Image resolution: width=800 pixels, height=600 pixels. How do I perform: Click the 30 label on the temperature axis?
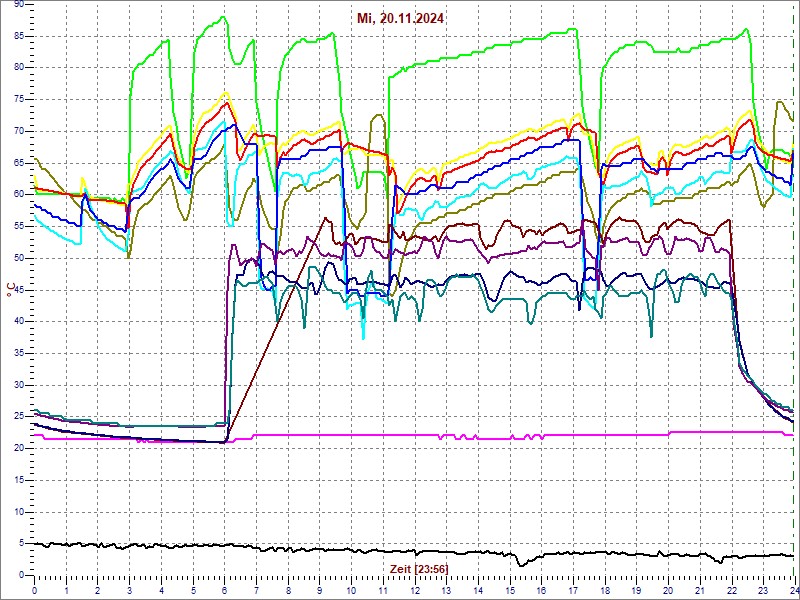point(18,385)
